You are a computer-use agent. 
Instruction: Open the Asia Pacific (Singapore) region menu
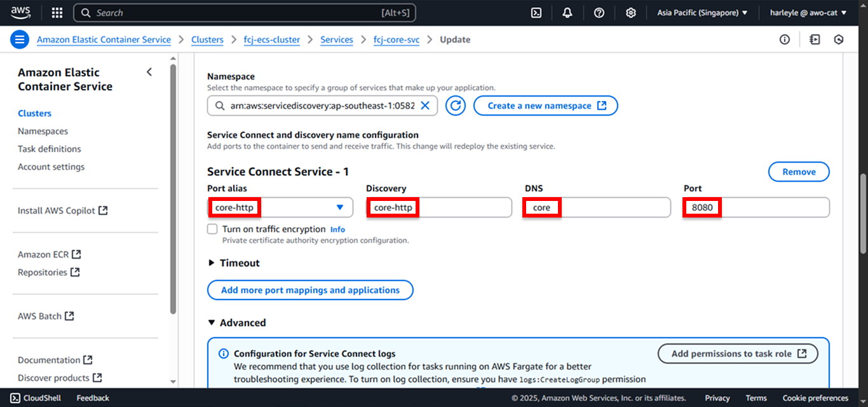click(x=702, y=13)
